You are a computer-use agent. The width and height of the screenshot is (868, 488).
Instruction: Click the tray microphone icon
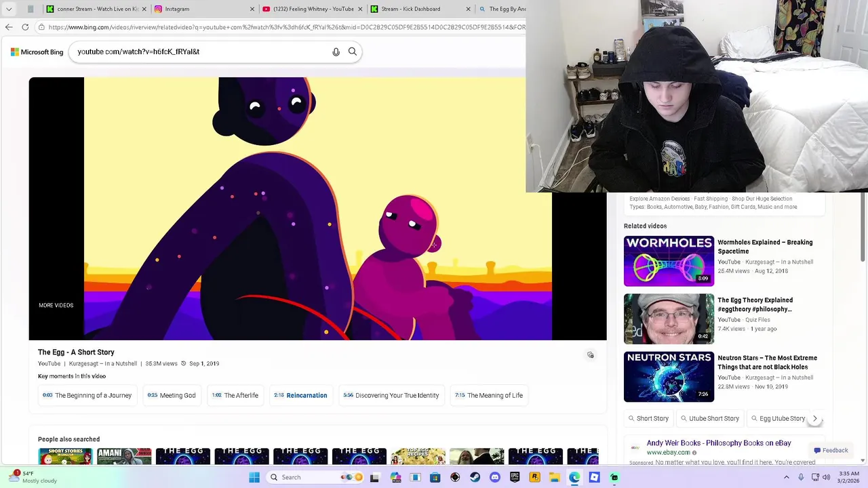[x=801, y=477]
